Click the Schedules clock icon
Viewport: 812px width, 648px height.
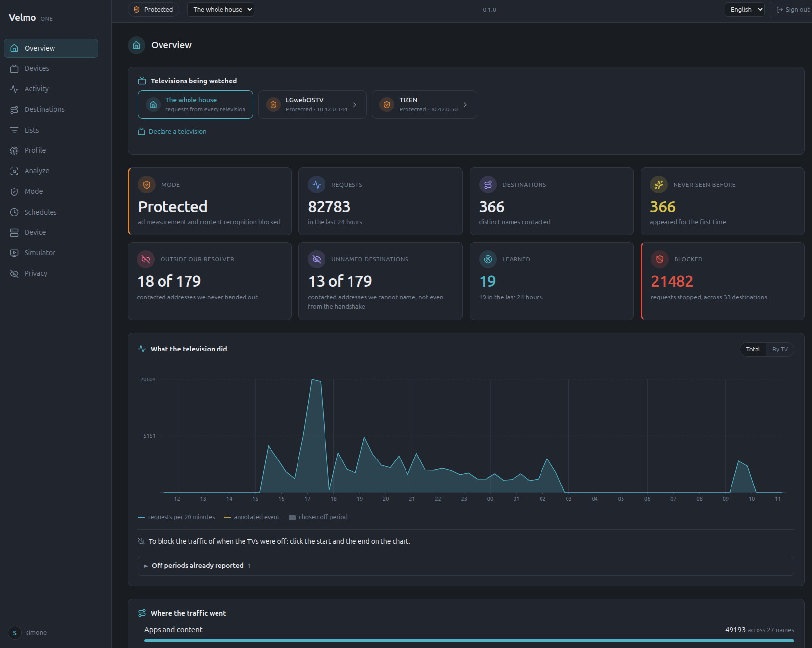(14, 212)
